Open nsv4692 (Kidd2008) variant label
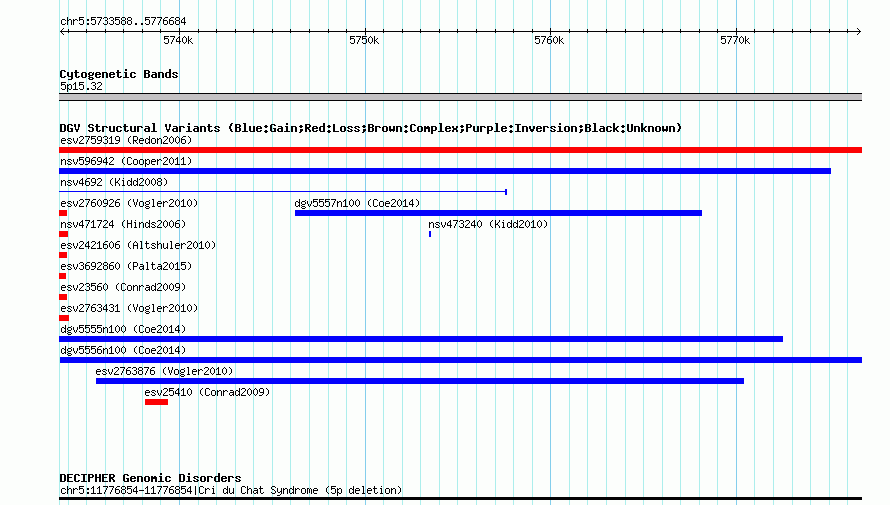The width and height of the screenshot is (890, 505). click(x=114, y=182)
